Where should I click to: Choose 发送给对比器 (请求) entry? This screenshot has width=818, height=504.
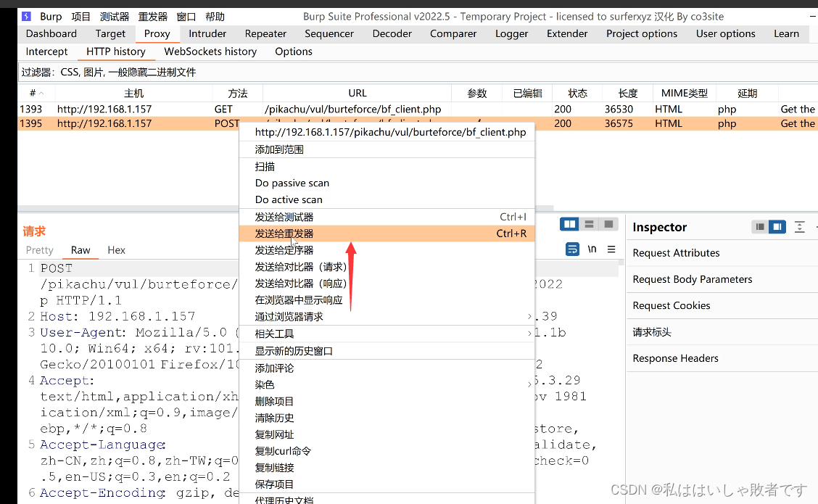pyautogui.click(x=387, y=267)
